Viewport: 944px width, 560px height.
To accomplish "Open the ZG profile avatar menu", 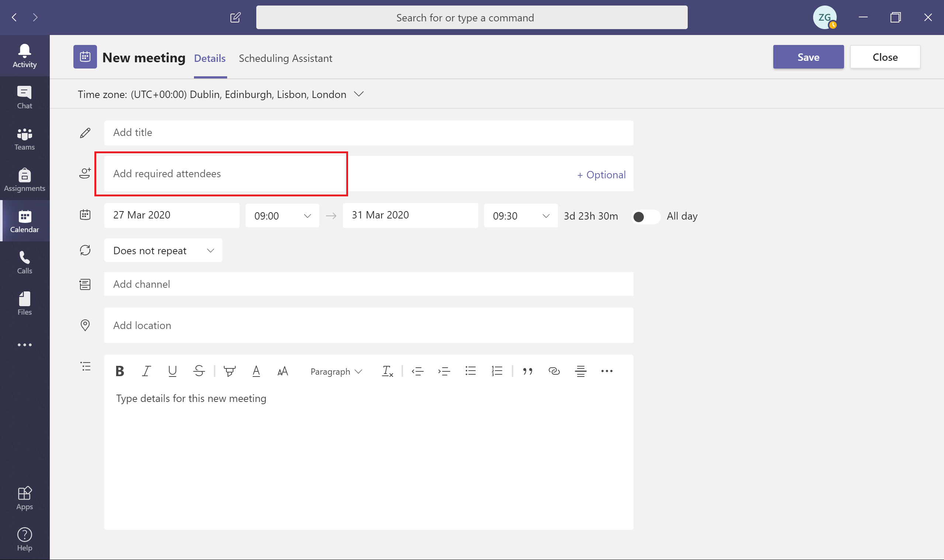I will point(825,17).
